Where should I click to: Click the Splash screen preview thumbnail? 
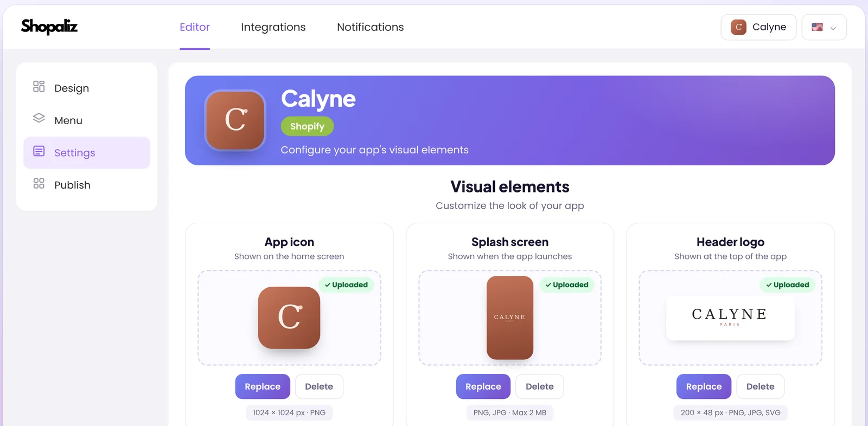click(510, 318)
